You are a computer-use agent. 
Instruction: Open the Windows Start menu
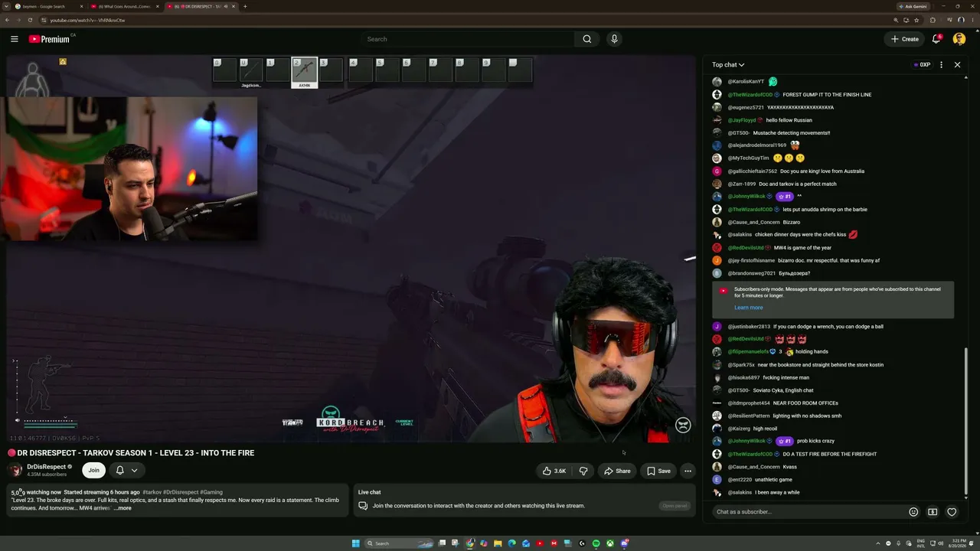coord(356,543)
